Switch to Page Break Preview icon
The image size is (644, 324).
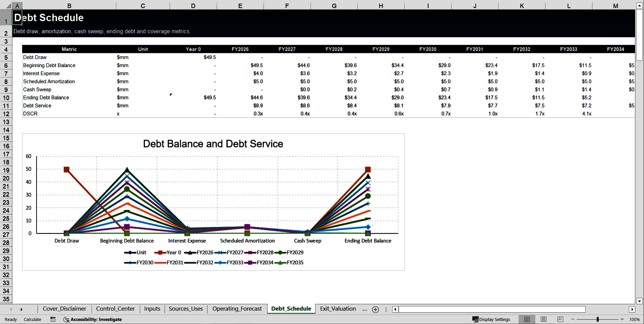[x=560, y=319]
